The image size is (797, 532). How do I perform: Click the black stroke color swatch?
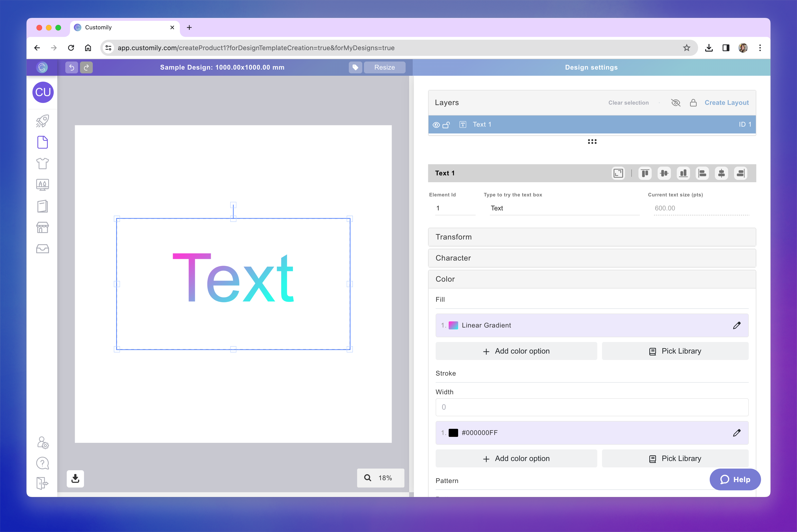click(454, 433)
